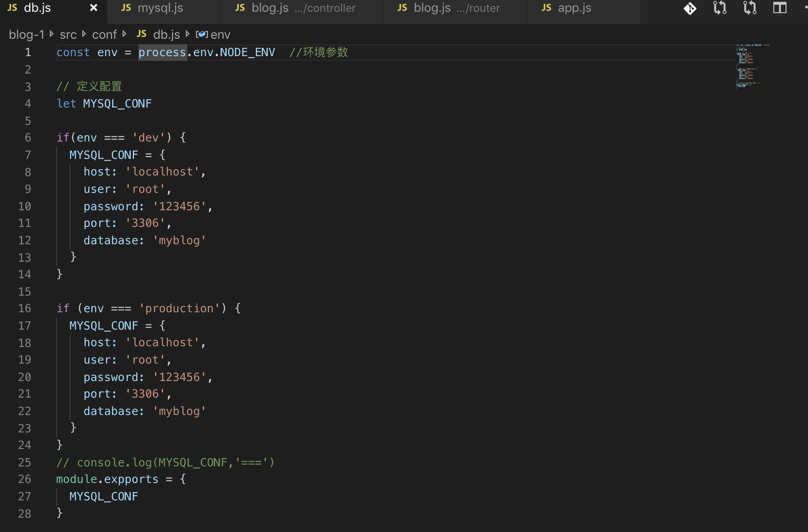Click the blog-1 breadcrumb

pyautogui.click(x=26, y=35)
